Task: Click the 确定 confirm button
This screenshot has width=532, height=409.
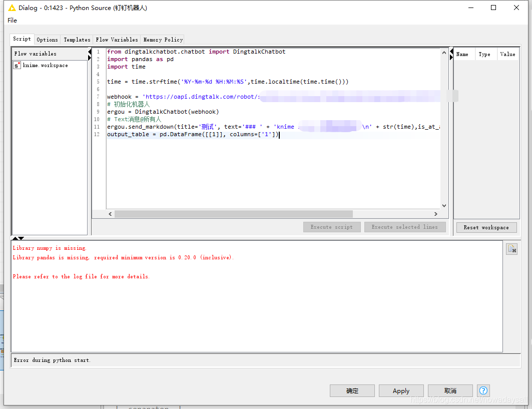Action: click(352, 390)
